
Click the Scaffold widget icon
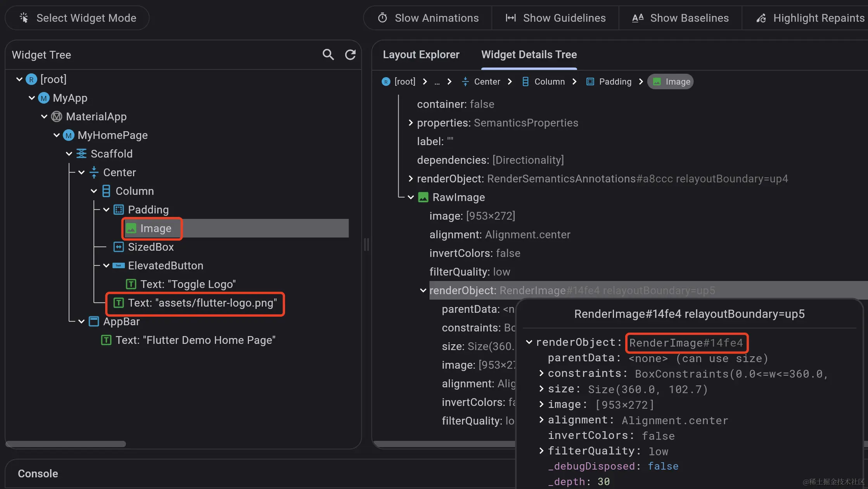coord(81,154)
